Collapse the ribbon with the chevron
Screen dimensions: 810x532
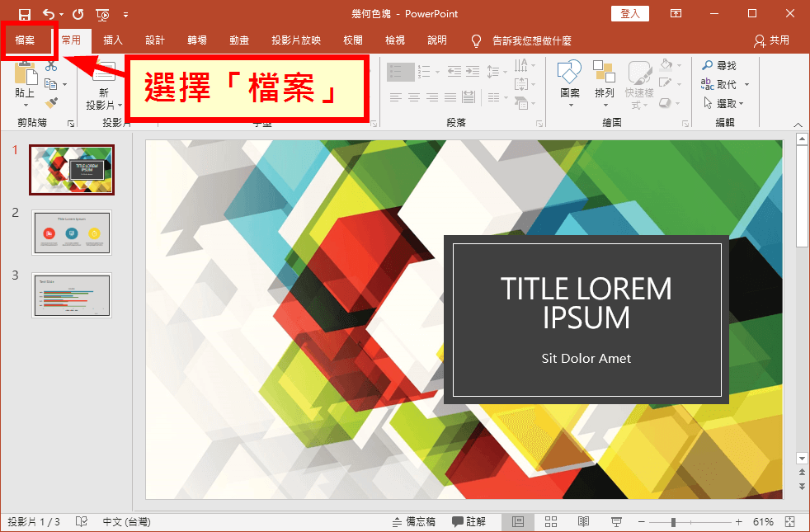pyautogui.click(x=798, y=125)
